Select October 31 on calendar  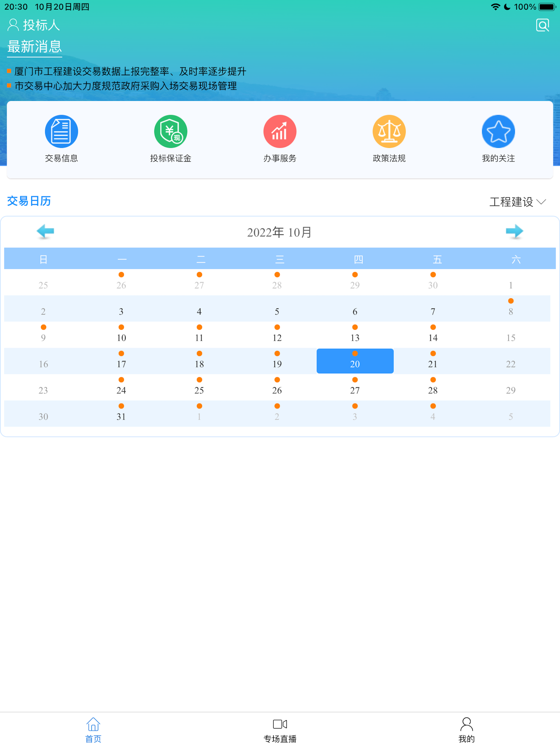coord(121,413)
